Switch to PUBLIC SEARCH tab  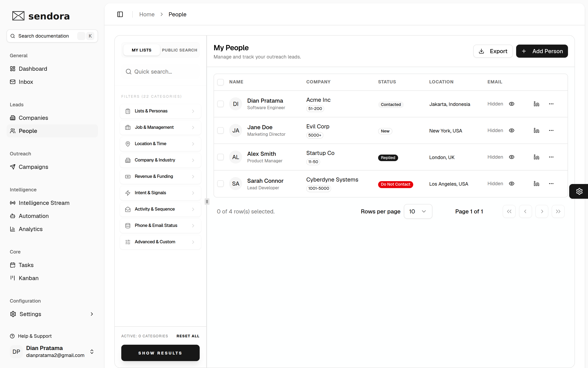(179, 50)
